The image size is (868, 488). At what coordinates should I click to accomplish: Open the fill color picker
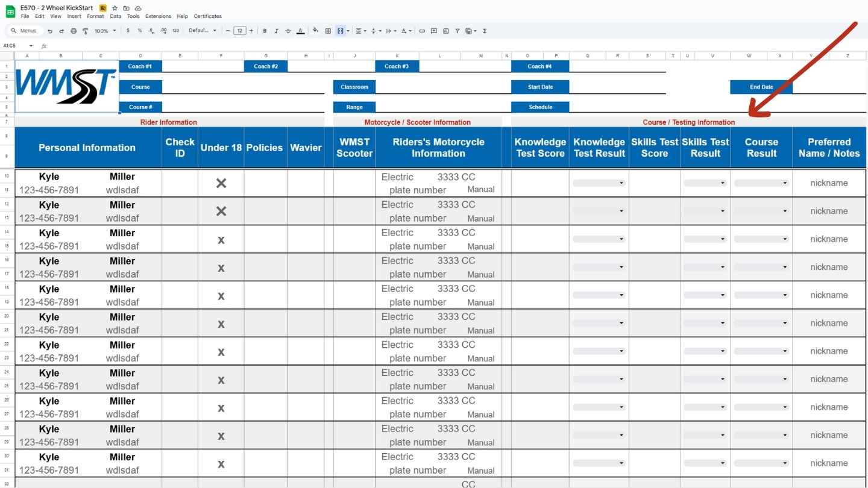(x=315, y=31)
